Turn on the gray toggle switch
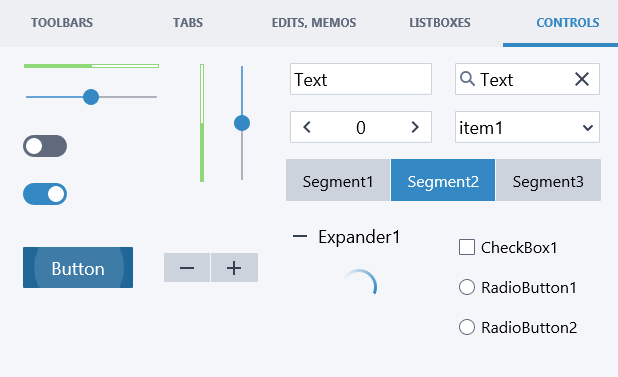This screenshot has height=377, width=618. pyautogui.click(x=45, y=146)
